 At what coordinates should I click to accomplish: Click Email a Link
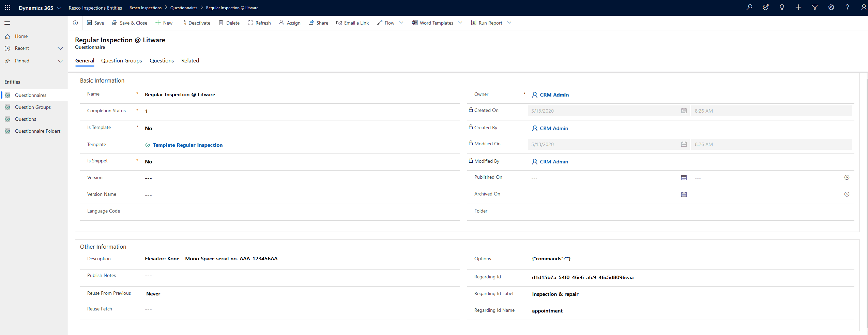pos(352,23)
